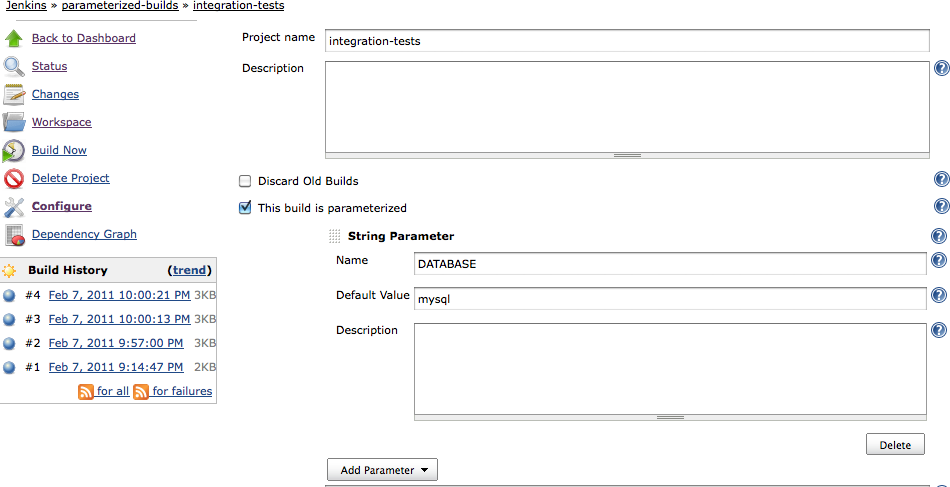Image resolution: width=950 pixels, height=487 pixels.
Task: Click the parameterized-builds breadcrumb link
Action: tap(120, 6)
